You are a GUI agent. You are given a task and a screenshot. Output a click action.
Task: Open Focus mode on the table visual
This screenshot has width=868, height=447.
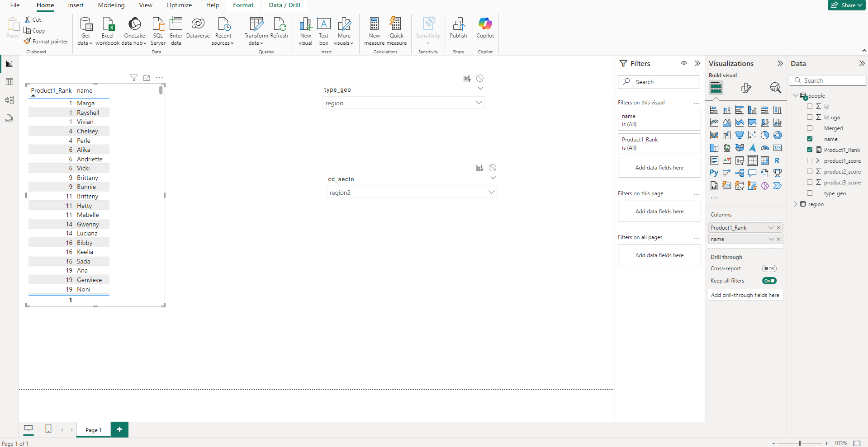click(147, 78)
